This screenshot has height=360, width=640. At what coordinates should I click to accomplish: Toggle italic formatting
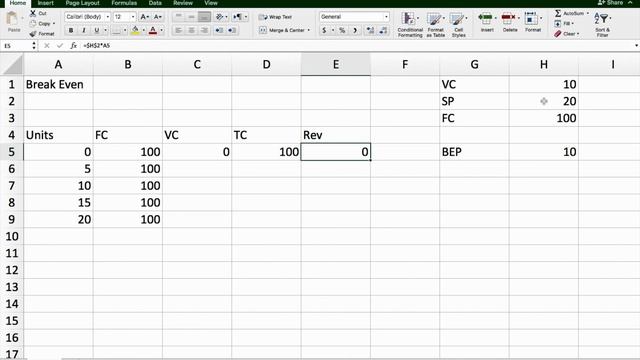84,30
